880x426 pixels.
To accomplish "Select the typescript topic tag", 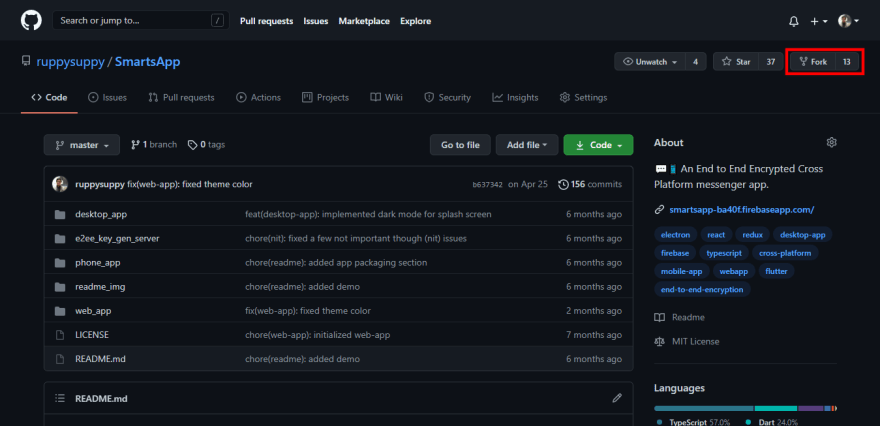I will [724, 253].
